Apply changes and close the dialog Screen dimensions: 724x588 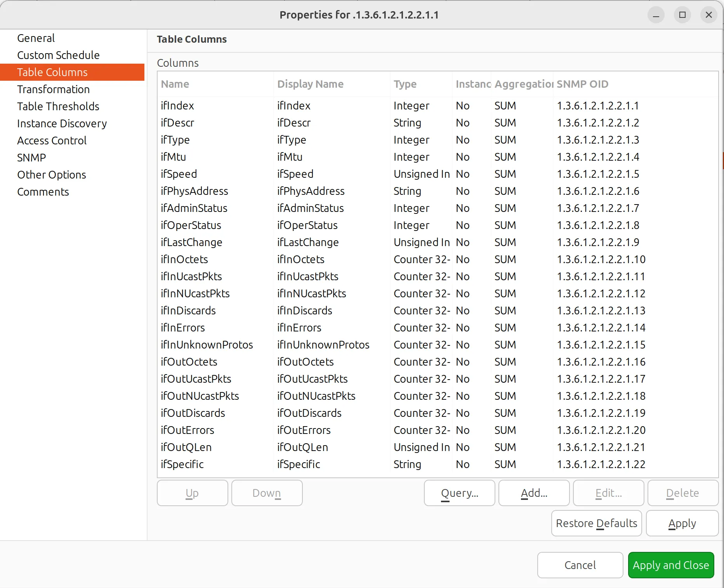[x=670, y=565]
